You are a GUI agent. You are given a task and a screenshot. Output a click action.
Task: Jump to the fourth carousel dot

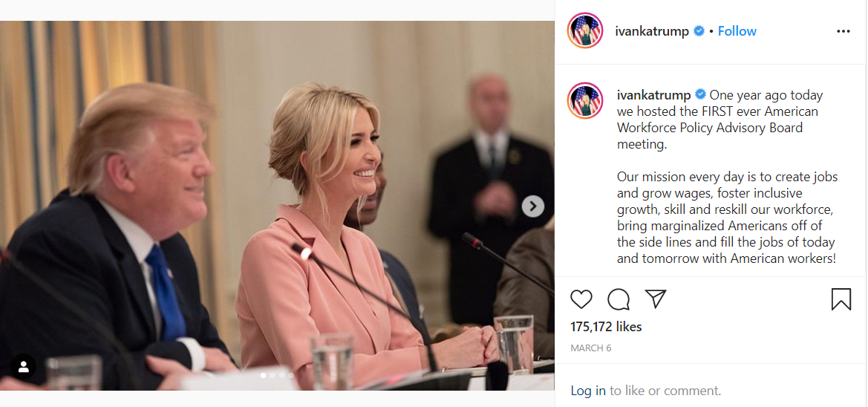290,376
